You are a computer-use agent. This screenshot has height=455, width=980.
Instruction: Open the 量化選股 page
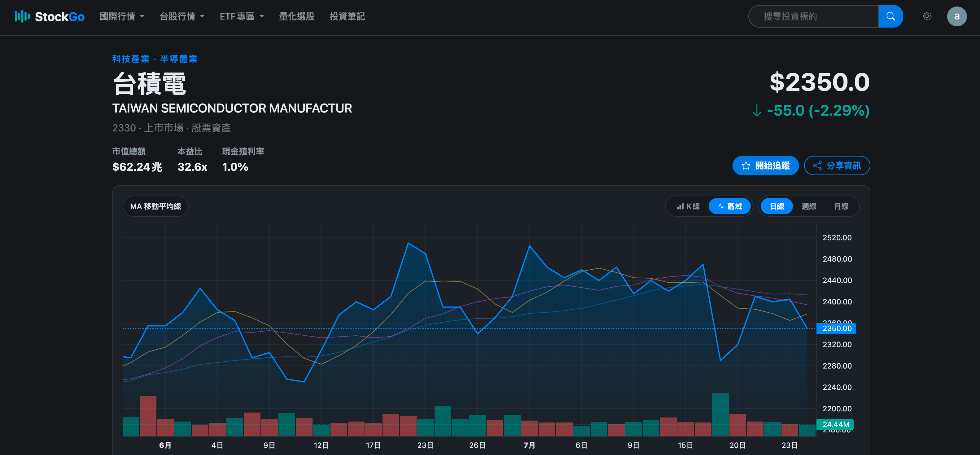(x=297, y=16)
